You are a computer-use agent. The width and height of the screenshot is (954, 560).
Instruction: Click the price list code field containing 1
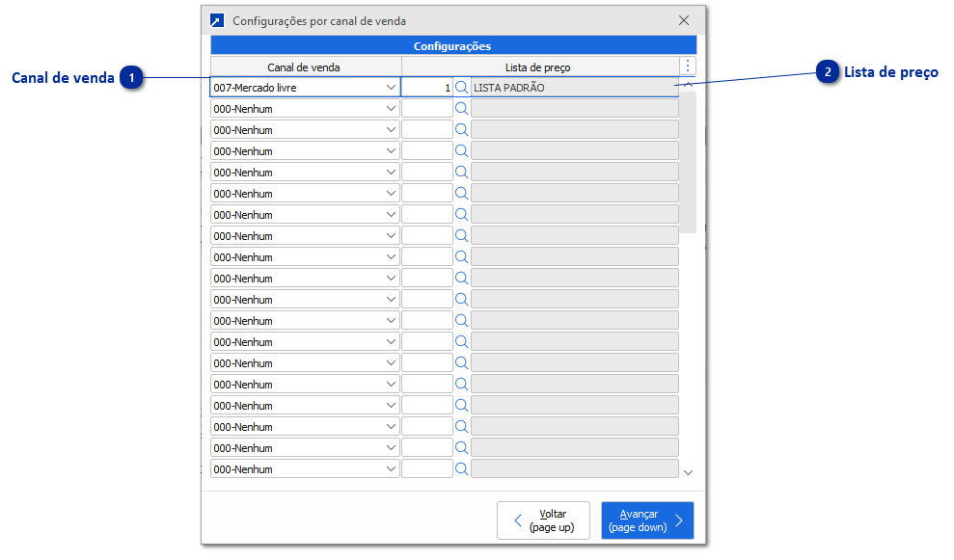click(427, 87)
